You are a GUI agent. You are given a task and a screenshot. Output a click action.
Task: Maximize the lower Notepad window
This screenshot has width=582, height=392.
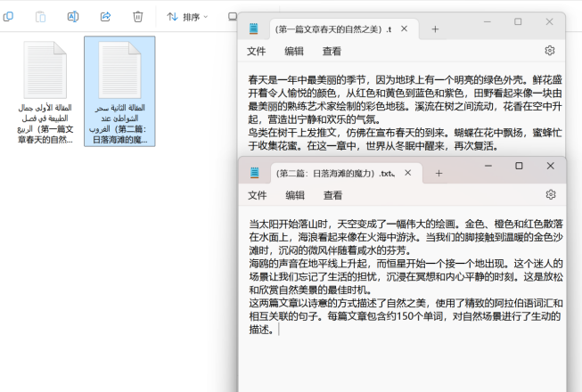519,166
